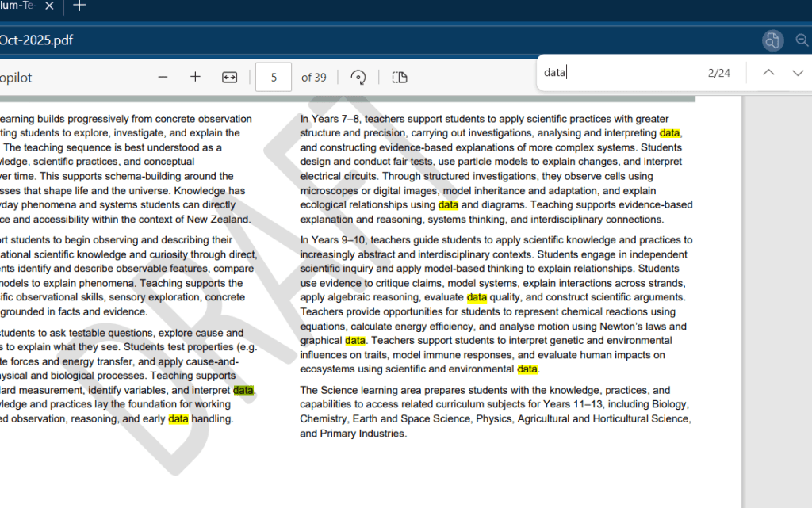The height and width of the screenshot is (508, 812).
Task: Click highlighted "data" before the word "handling"
Action: click(x=178, y=419)
